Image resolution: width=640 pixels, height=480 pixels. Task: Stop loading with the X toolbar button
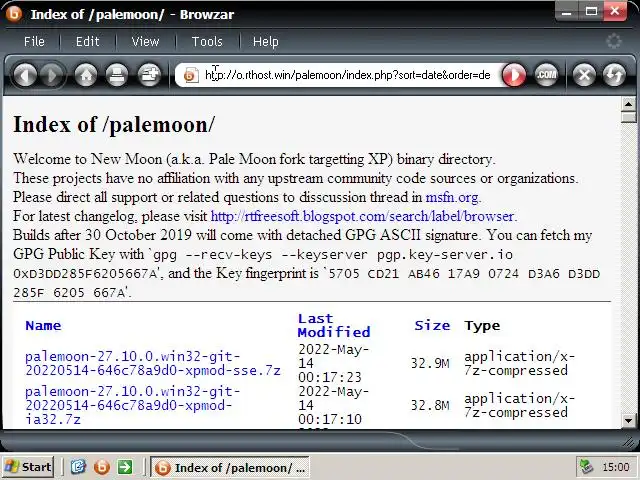(584, 75)
